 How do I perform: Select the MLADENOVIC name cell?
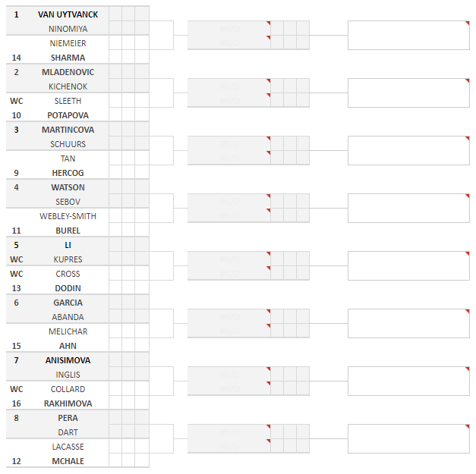[x=68, y=72]
